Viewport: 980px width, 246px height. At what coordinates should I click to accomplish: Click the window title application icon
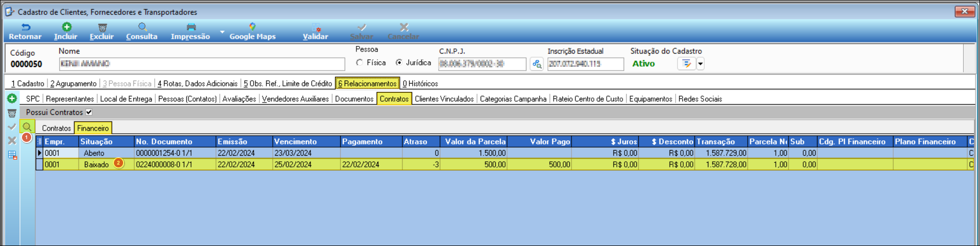(10, 11)
